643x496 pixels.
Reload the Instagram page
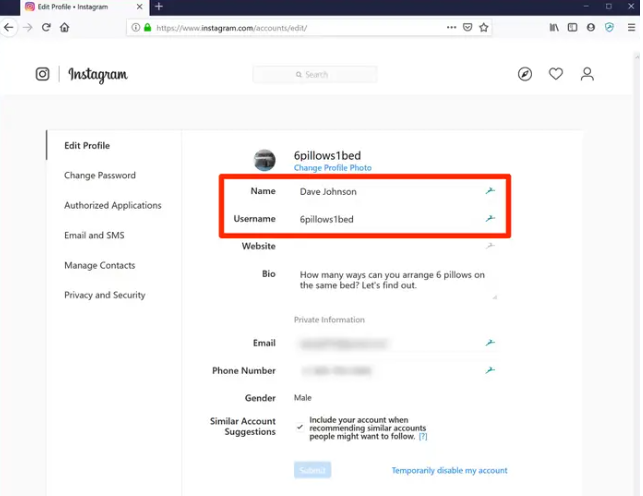pyautogui.click(x=46, y=27)
